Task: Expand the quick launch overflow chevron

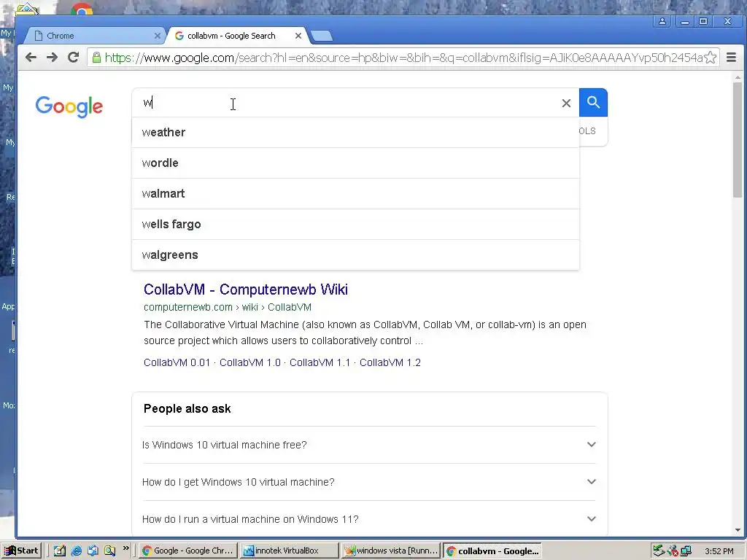Action: tap(125, 548)
